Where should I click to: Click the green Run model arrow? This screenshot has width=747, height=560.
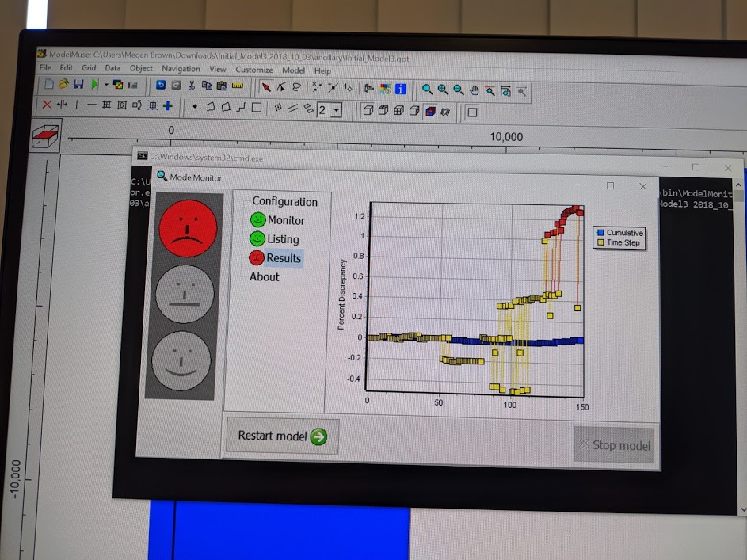[94, 85]
